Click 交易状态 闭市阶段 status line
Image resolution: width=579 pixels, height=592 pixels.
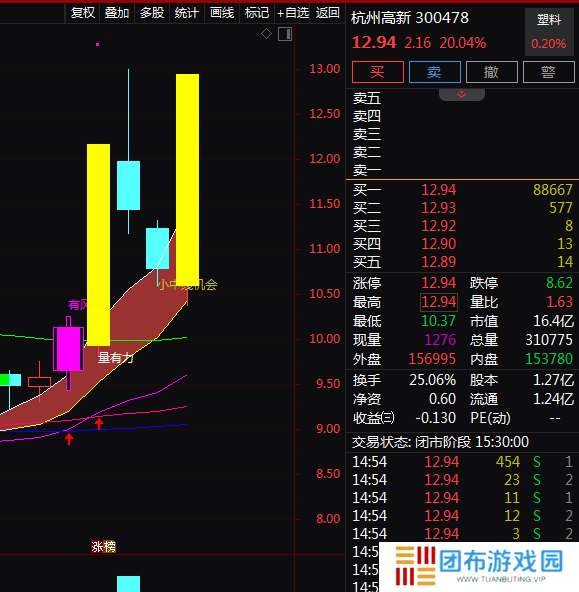pyautogui.click(x=440, y=442)
